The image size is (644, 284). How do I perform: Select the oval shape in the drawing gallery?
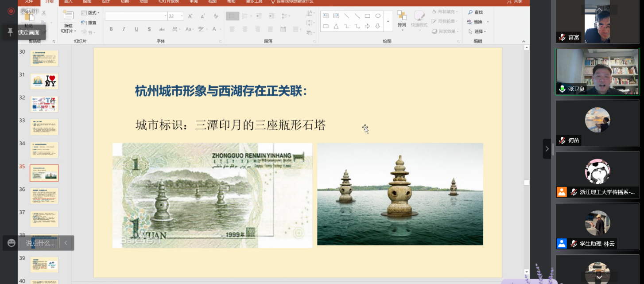click(x=378, y=16)
